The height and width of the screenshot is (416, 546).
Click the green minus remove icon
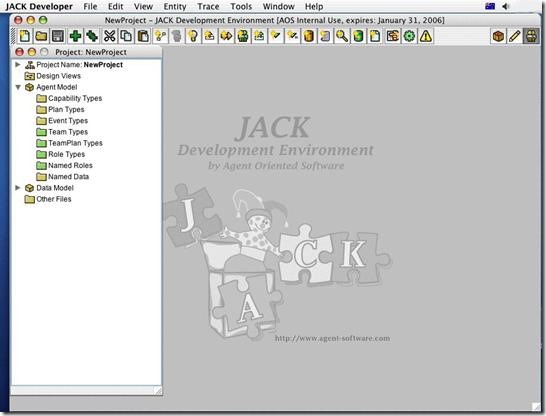(x=92, y=36)
